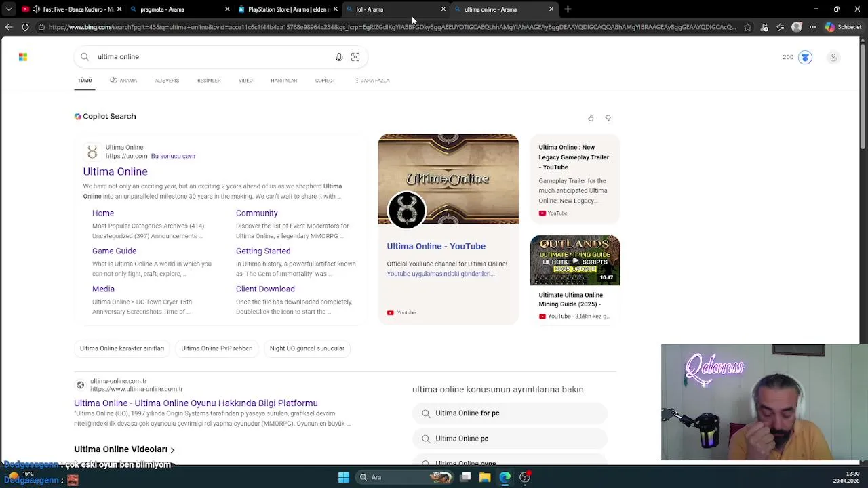Viewport: 868px width, 488px height.
Task: Switch to the Resimler tab
Action: pyautogui.click(x=209, y=80)
